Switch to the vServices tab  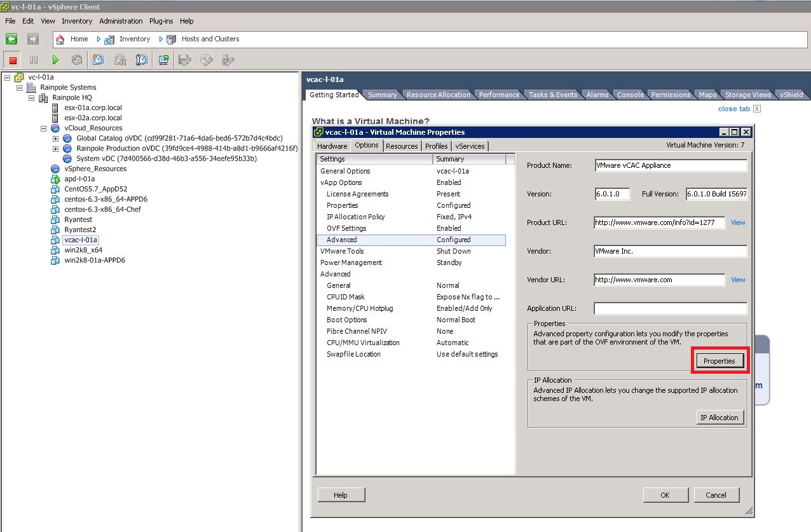470,146
